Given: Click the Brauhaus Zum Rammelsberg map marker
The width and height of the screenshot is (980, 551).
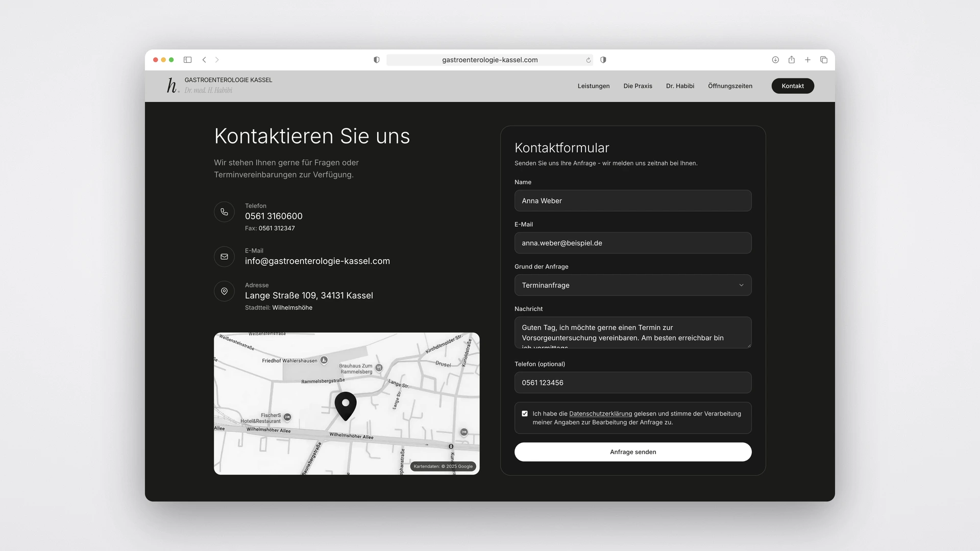Looking at the screenshot, I should (x=379, y=367).
